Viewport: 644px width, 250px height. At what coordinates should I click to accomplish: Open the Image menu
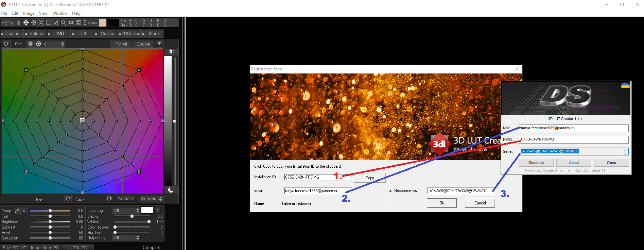click(29, 13)
